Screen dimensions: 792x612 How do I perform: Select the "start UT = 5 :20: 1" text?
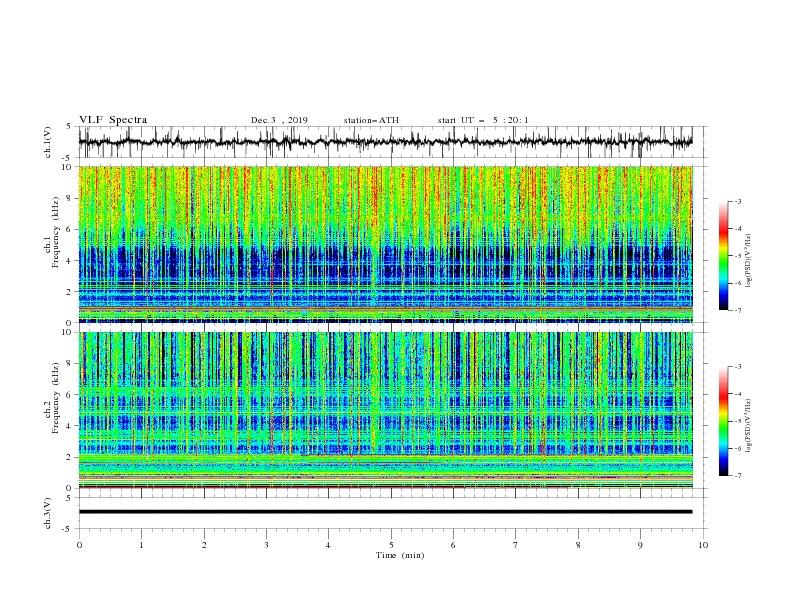pos(483,120)
